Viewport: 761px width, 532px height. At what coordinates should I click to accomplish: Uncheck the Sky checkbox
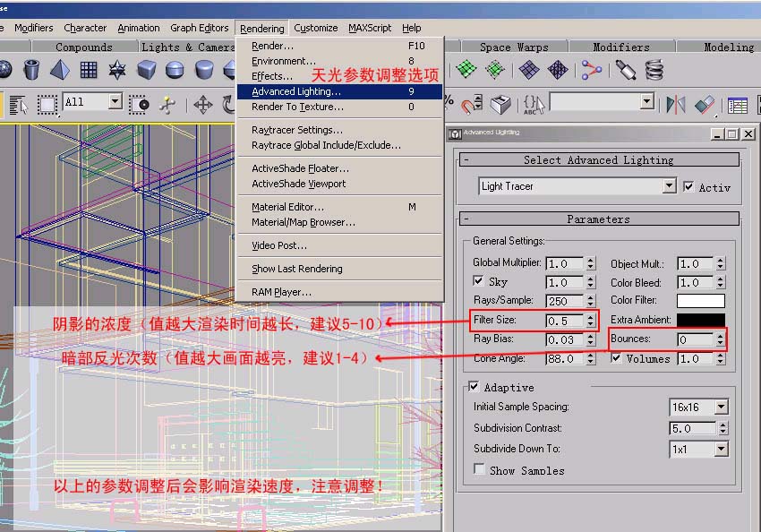click(x=478, y=281)
